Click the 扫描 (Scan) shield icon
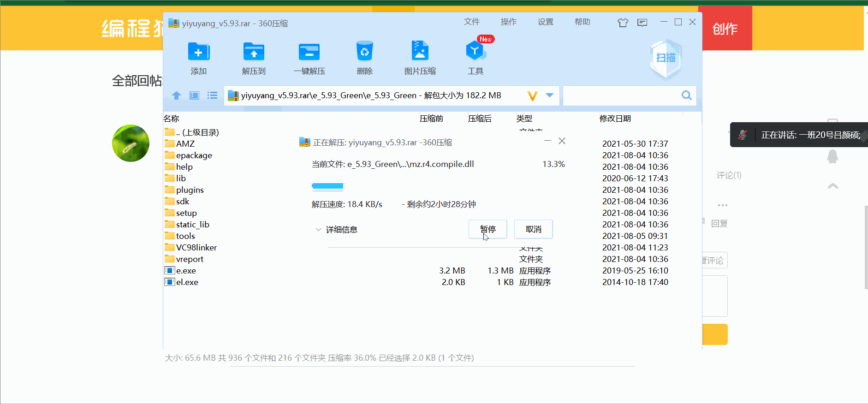This screenshot has height=404, width=868. coord(666,58)
